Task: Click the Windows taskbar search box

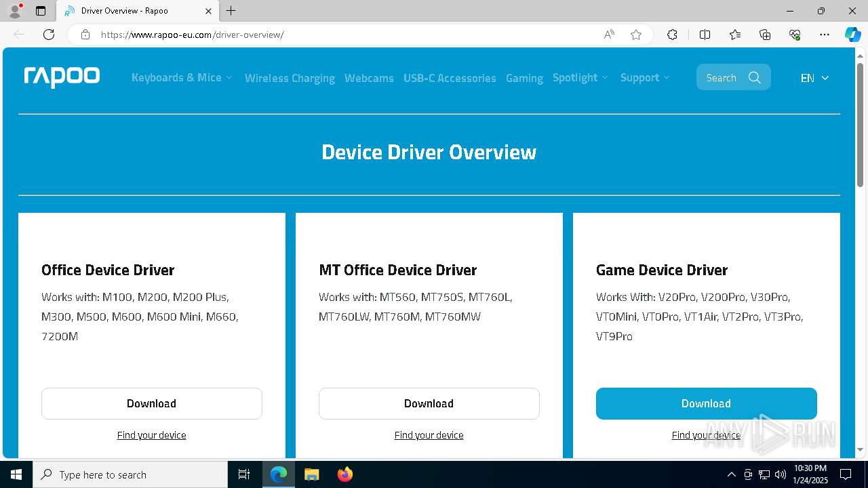Action: pos(130,474)
